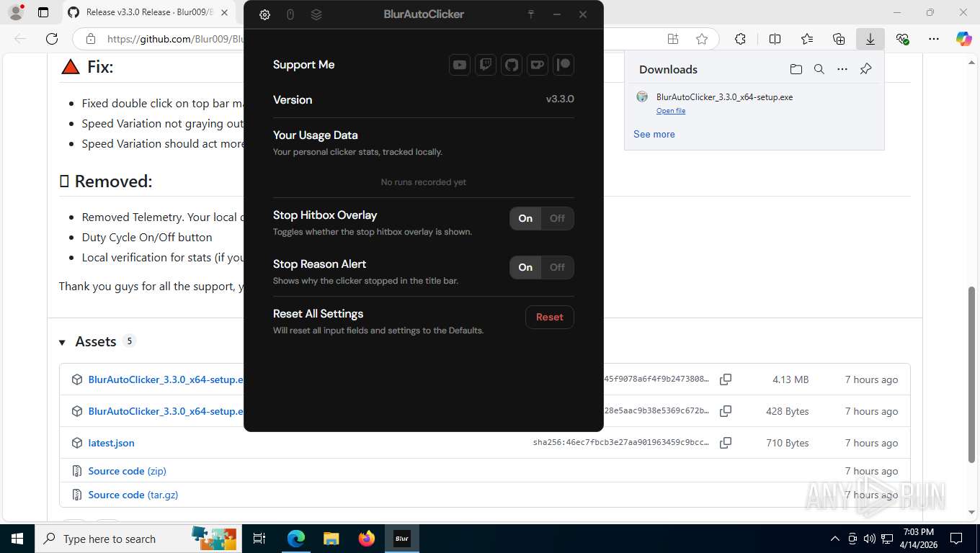Copy sha256 of the 4.13 MB asset

(x=726, y=379)
